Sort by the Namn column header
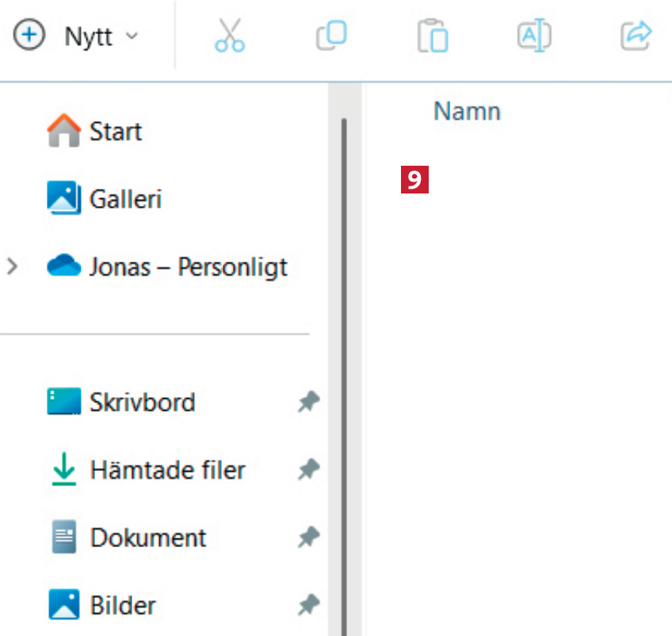Screen dimensions: 672x636 [467, 111]
